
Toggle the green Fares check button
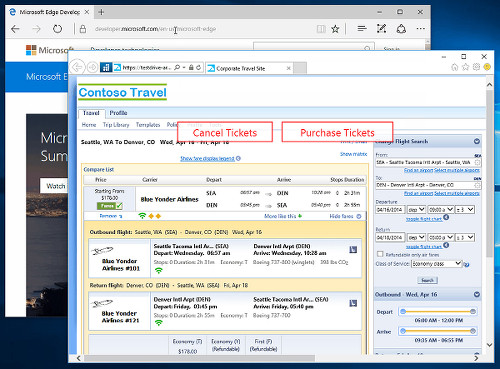point(110,206)
